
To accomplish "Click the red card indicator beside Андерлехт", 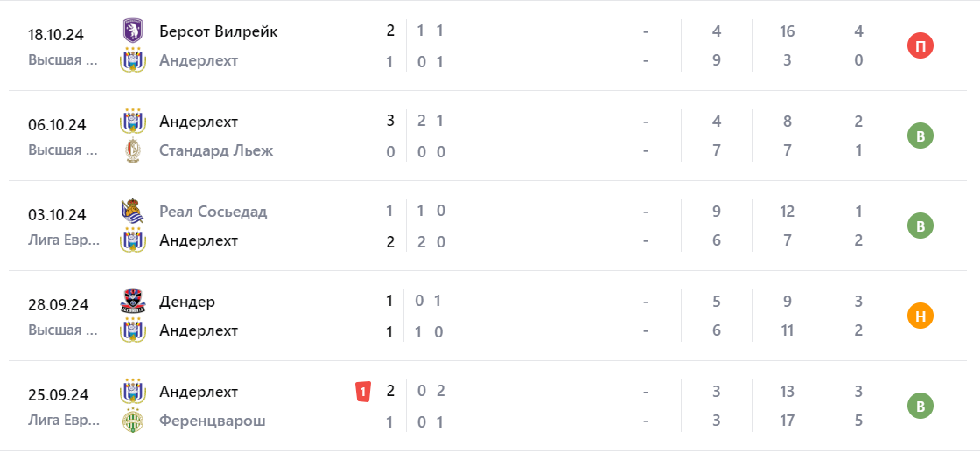I will coord(362,392).
